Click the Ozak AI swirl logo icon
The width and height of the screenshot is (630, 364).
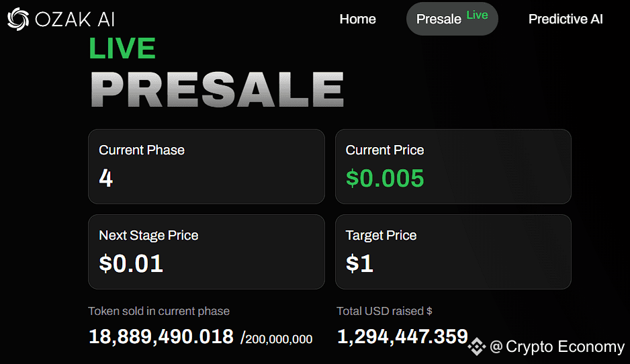(x=18, y=19)
